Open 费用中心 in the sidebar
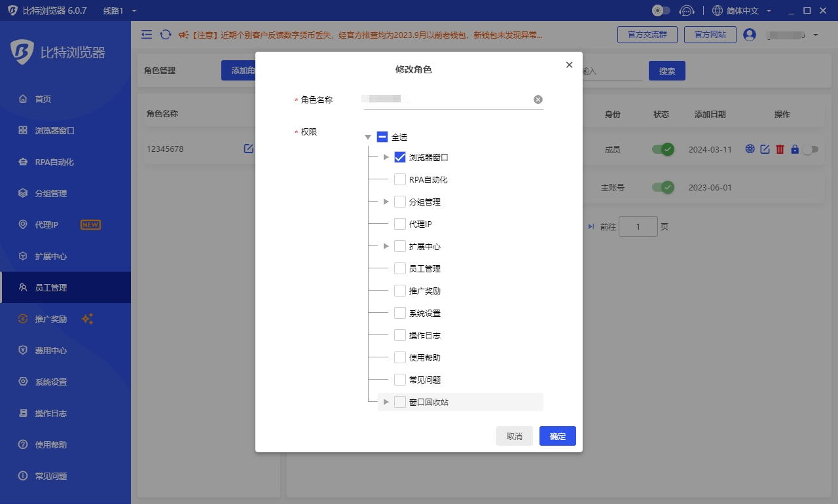 [65, 350]
